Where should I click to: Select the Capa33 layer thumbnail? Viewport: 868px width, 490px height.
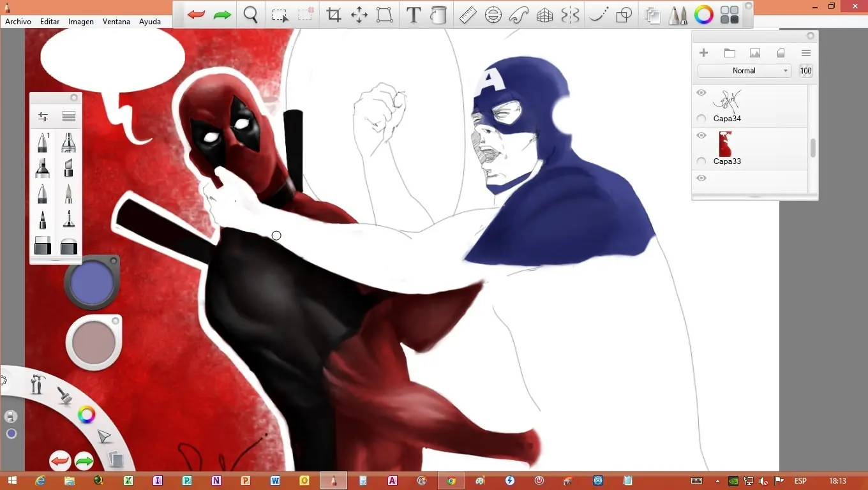click(x=725, y=144)
